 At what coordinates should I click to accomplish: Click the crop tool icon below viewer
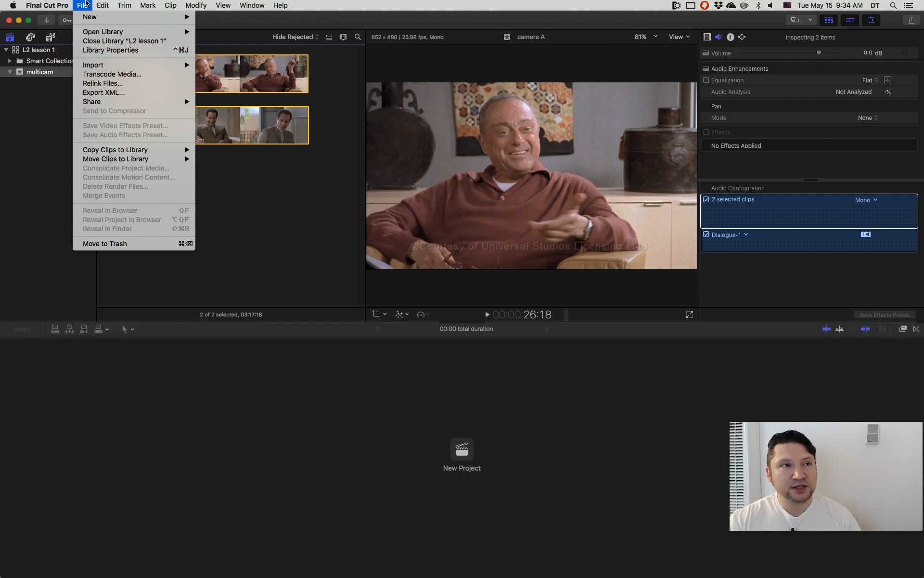point(376,315)
